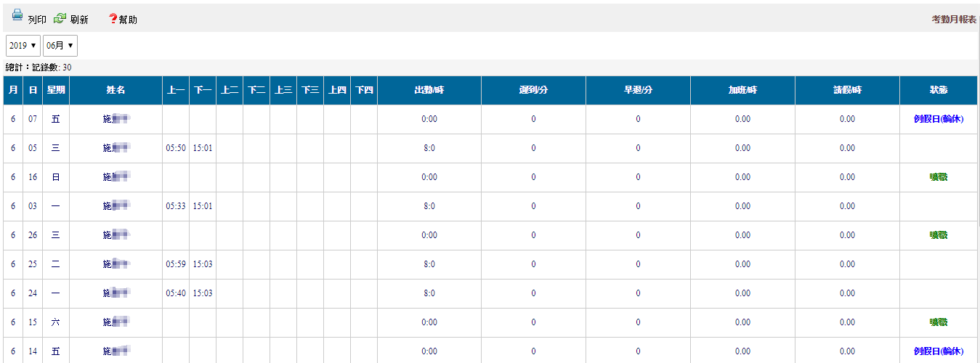Click the 幫助 help label

pos(128,20)
